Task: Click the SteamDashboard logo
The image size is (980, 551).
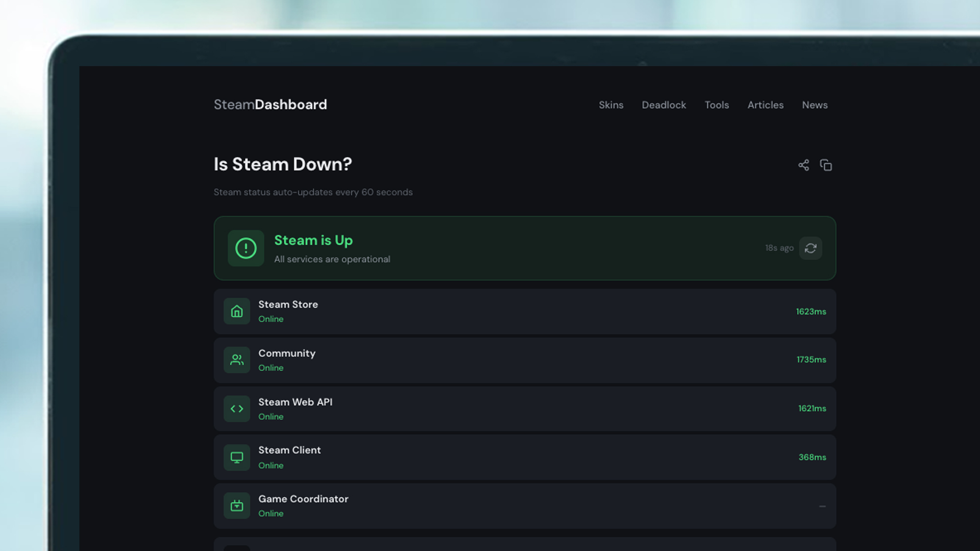Action: [x=270, y=104]
